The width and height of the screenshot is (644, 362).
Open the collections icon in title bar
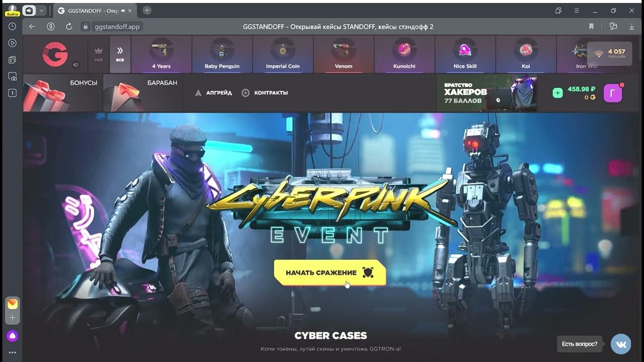tap(558, 11)
